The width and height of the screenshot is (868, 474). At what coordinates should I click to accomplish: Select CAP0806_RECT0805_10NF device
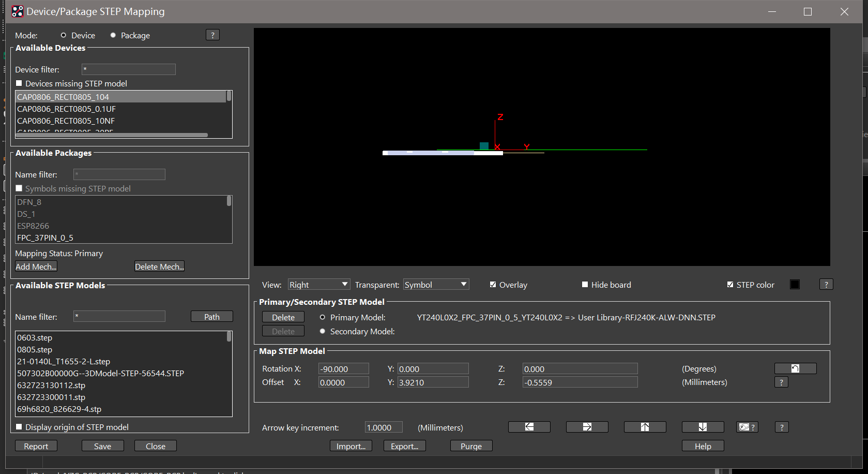tap(121, 121)
